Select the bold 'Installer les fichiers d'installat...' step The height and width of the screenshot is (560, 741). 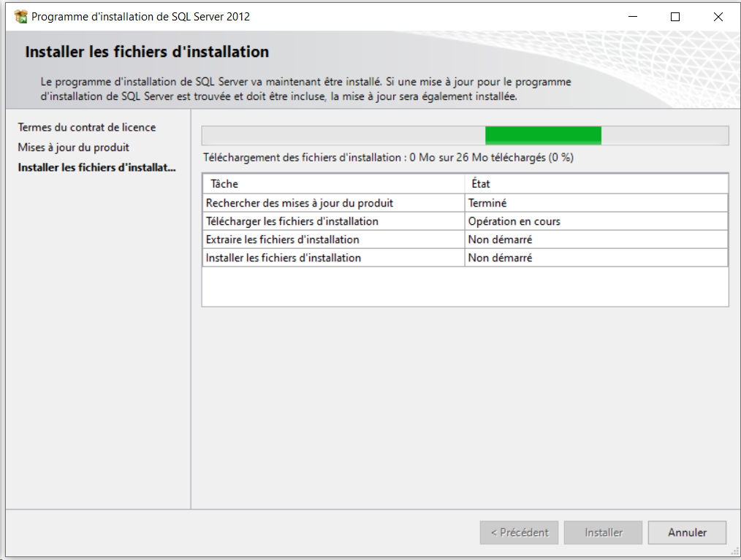[x=97, y=168]
